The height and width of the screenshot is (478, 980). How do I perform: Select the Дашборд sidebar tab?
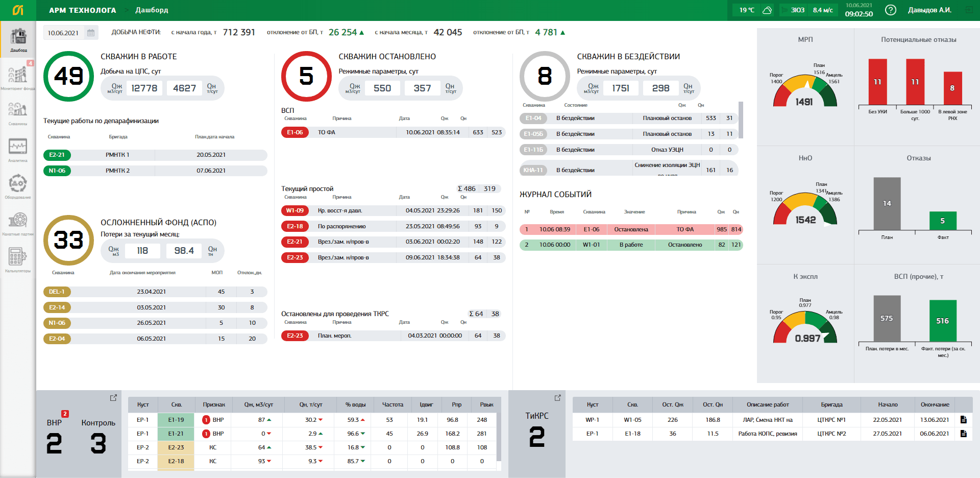click(18, 39)
